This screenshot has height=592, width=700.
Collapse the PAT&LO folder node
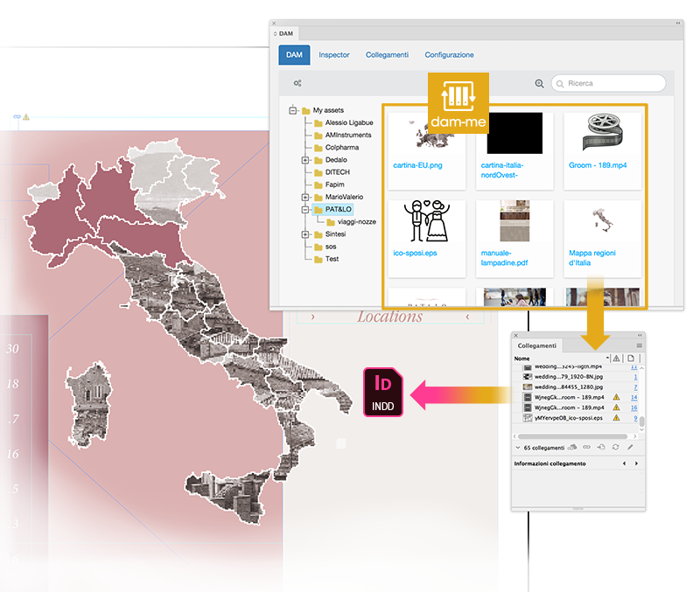click(x=305, y=210)
